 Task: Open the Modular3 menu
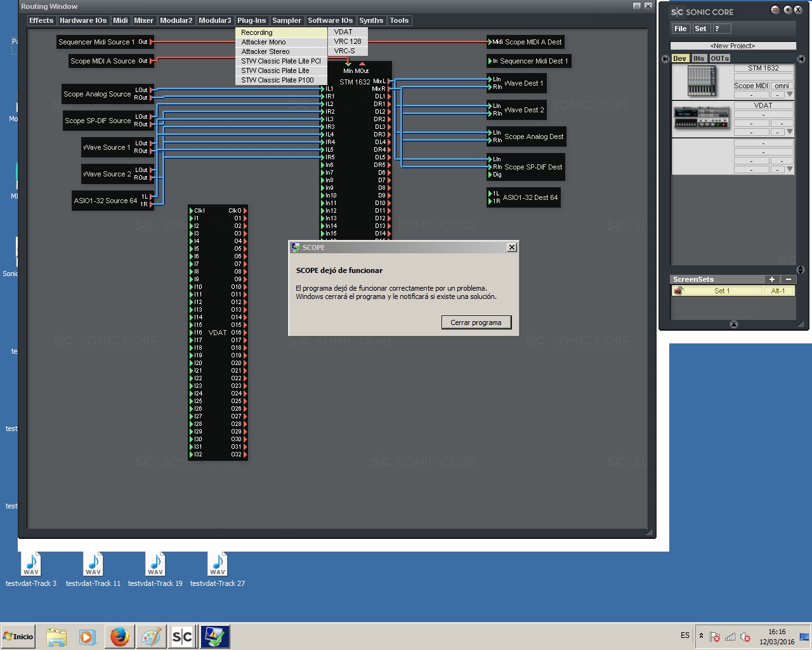coord(215,20)
